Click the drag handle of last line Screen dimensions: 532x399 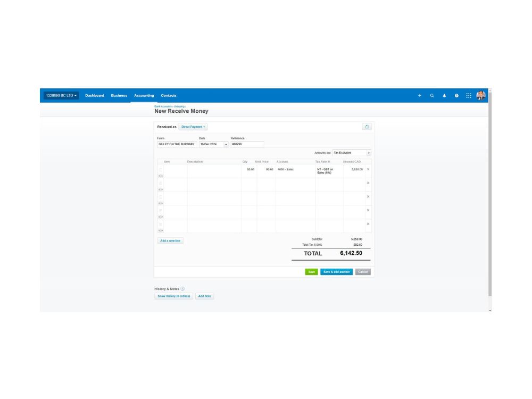pos(161,225)
